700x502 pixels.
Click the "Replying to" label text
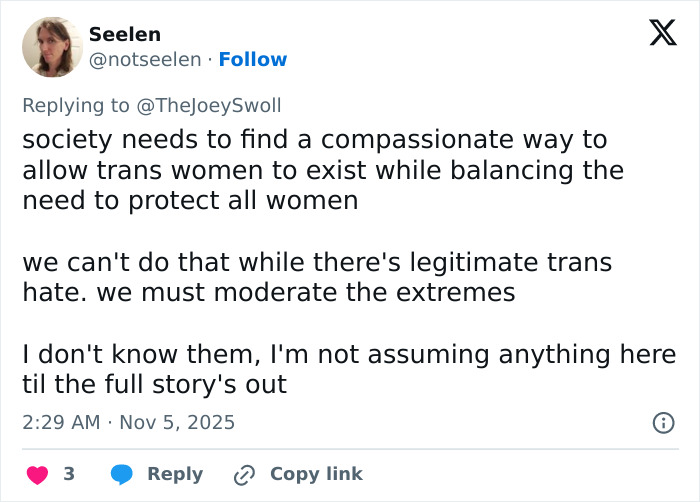(x=75, y=105)
